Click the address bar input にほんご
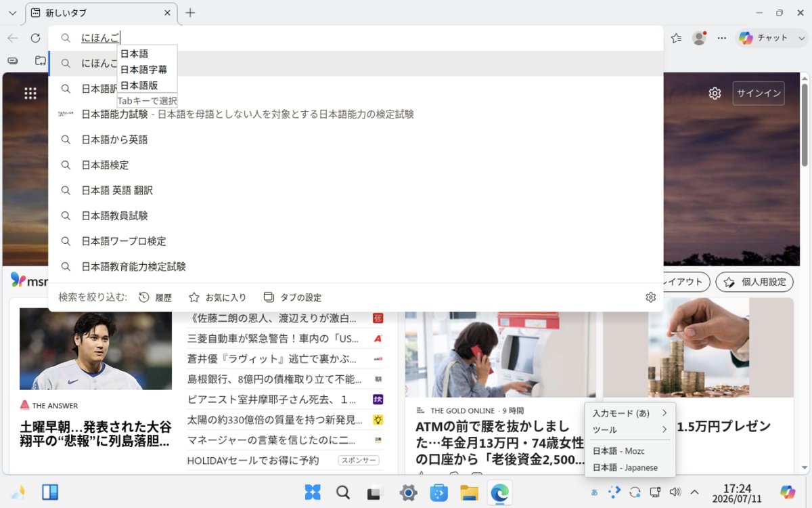 click(x=355, y=38)
